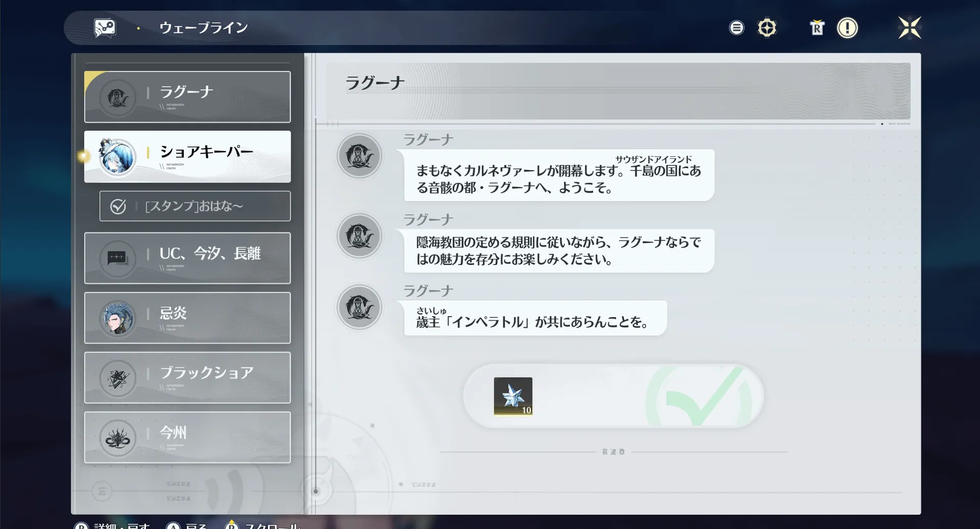The image size is (980, 529).
Task: Click スクロール at the bottom bar
Action: pyautogui.click(x=273, y=525)
